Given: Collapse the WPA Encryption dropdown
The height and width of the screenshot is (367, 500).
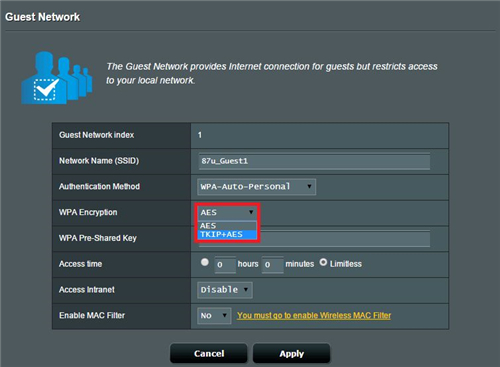Looking at the screenshot, I should click(227, 212).
